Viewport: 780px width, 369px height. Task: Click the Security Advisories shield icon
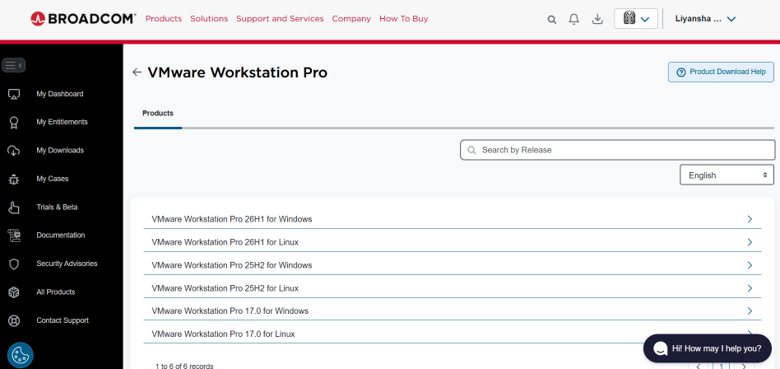click(14, 264)
